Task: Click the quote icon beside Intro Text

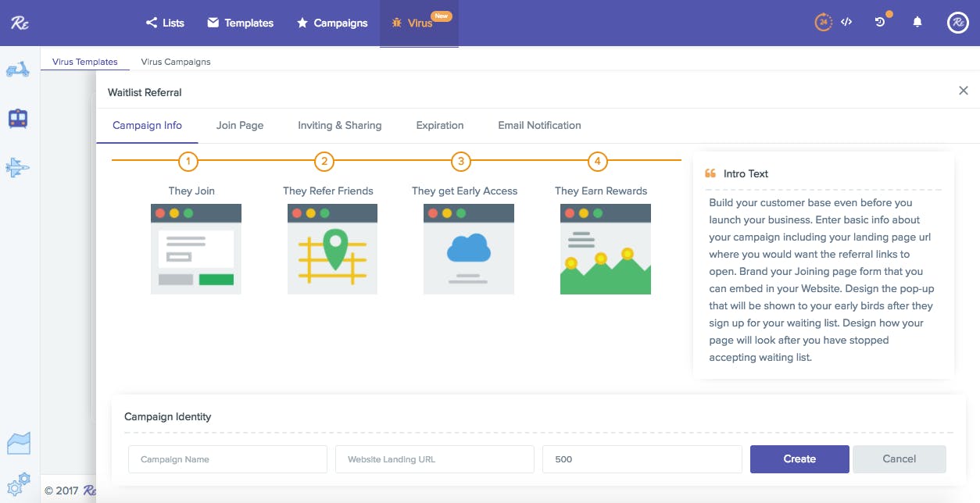Action: click(x=710, y=173)
